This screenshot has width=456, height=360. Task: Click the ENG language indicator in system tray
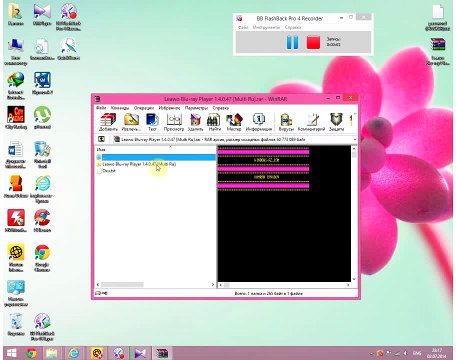coord(417,353)
